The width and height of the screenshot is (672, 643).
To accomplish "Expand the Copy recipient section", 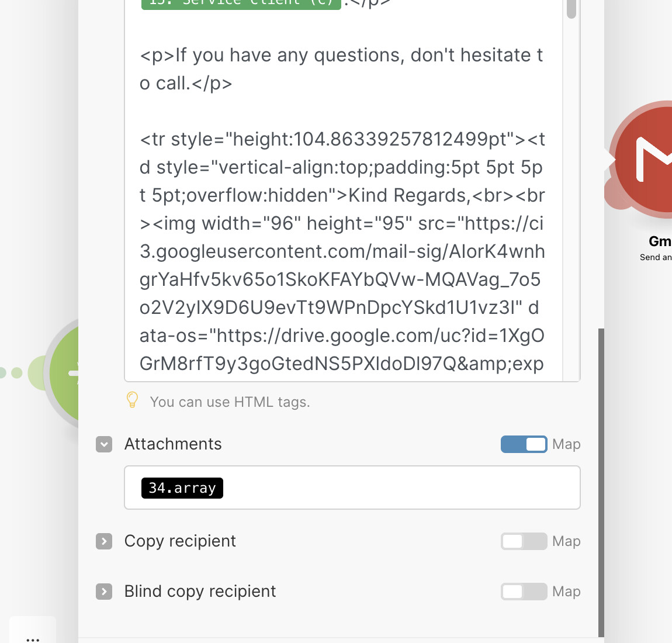I will click(x=104, y=541).
